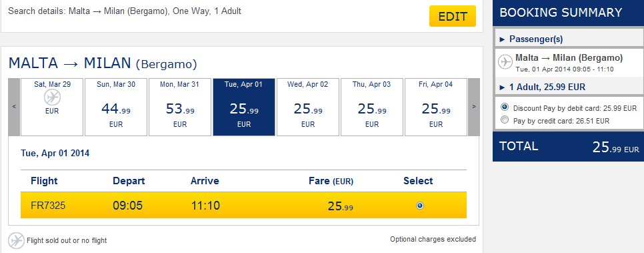Select the Mon, Mar 31 fare tab

point(180,107)
